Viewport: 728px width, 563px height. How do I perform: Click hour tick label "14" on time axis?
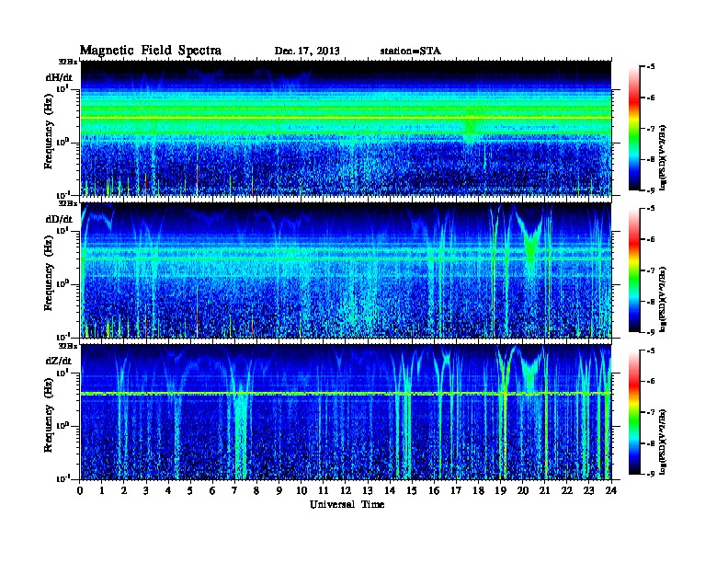click(x=390, y=491)
